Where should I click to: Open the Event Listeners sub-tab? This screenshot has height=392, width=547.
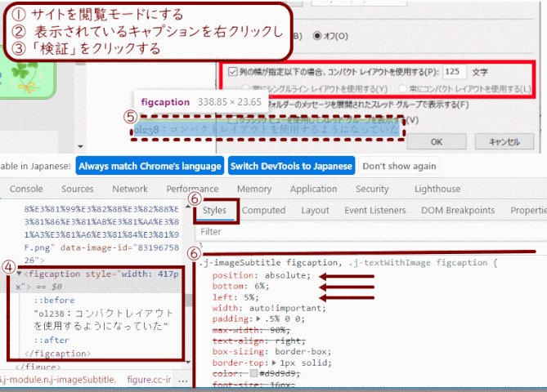[x=375, y=211]
